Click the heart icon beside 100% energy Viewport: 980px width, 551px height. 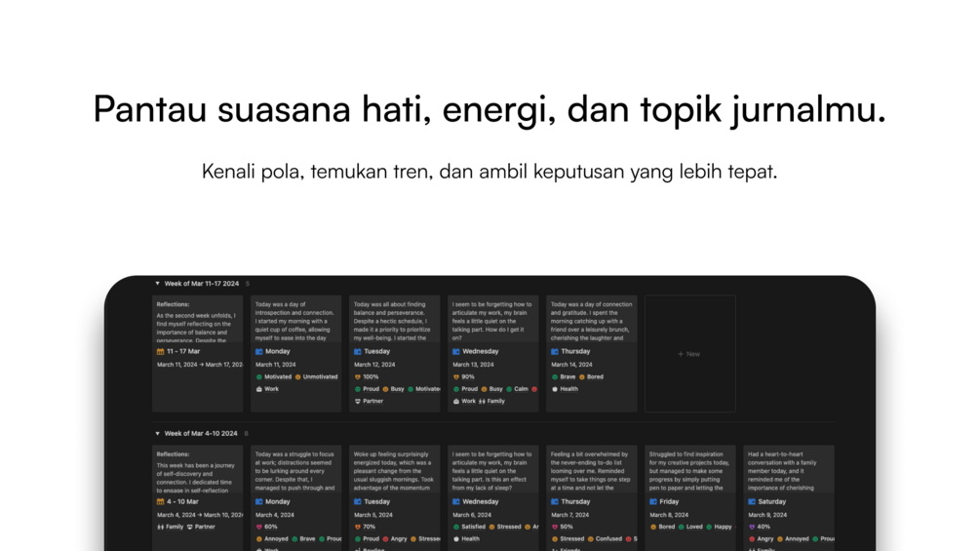click(x=358, y=376)
